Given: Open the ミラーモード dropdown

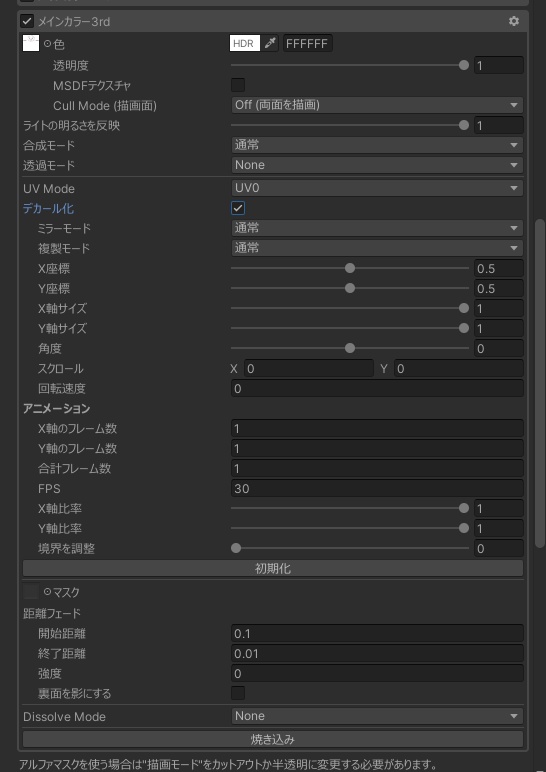Looking at the screenshot, I should 377,228.
